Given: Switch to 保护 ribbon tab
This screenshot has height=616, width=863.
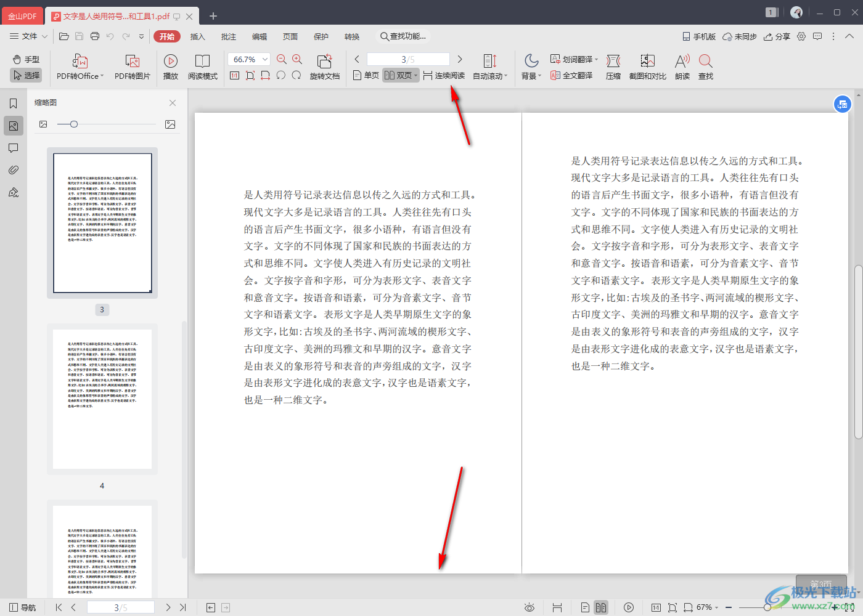Looking at the screenshot, I should point(321,36).
